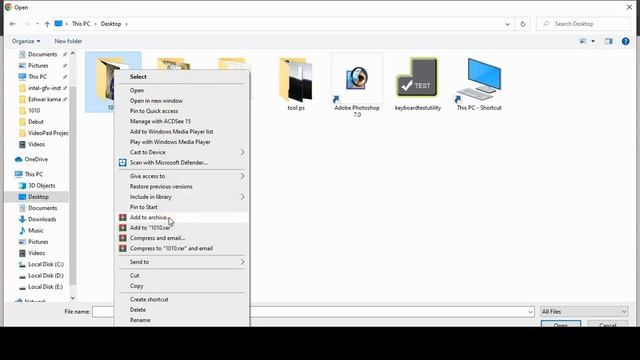
Task: Choose Delete from context menu
Action: click(138, 310)
